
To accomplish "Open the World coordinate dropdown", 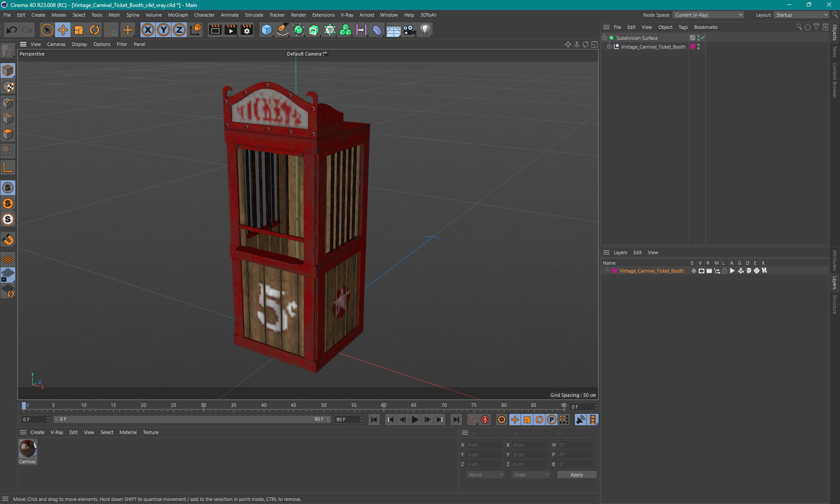I will [x=485, y=475].
